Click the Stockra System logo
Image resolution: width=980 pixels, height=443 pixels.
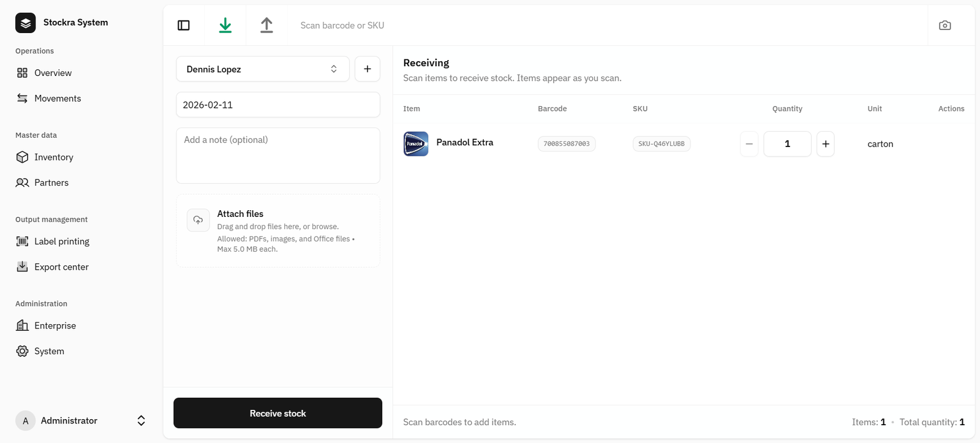click(25, 23)
